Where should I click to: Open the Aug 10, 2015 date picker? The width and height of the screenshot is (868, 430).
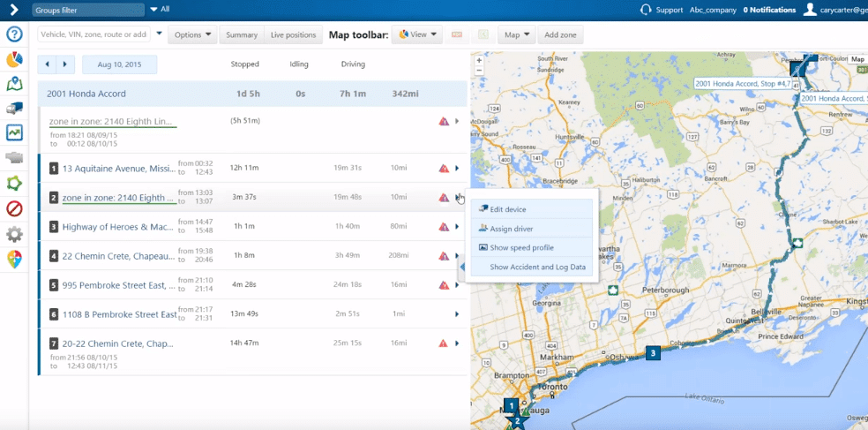tap(120, 64)
